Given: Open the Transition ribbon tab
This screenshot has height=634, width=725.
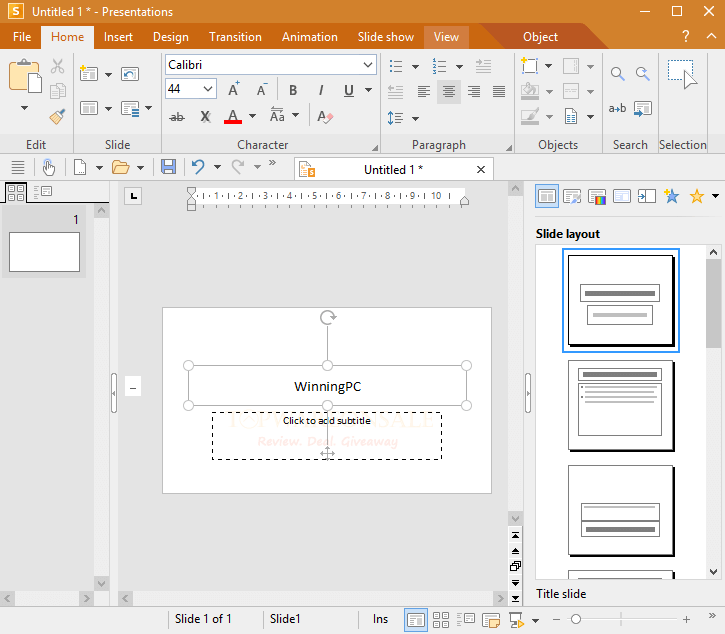Looking at the screenshot, I should pos(235,37).
